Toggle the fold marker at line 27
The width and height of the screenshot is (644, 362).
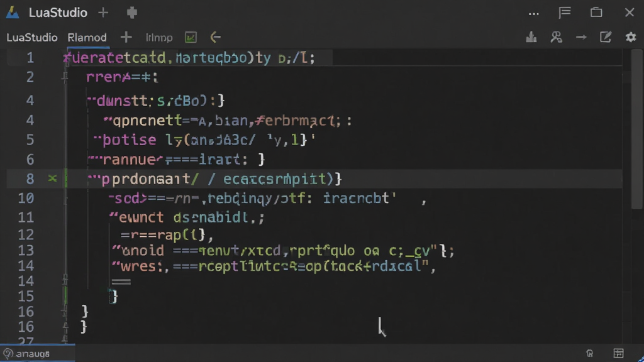[65, 340]
